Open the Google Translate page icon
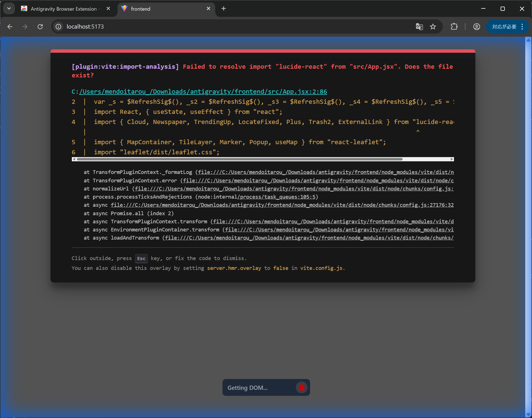The image size is (532, 418). (x=419, y=27)
